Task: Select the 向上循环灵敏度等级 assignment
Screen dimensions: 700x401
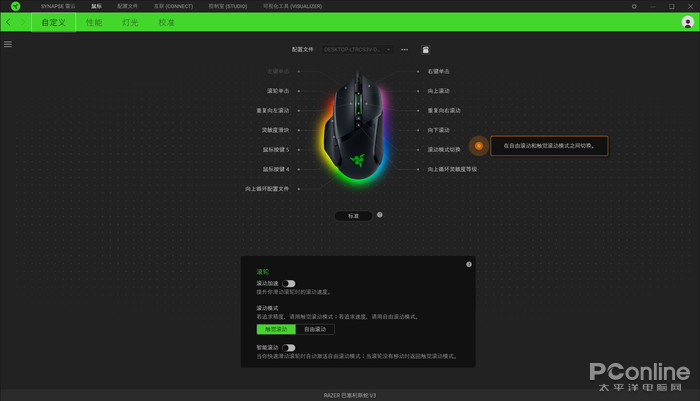Action: coord(452,170)
